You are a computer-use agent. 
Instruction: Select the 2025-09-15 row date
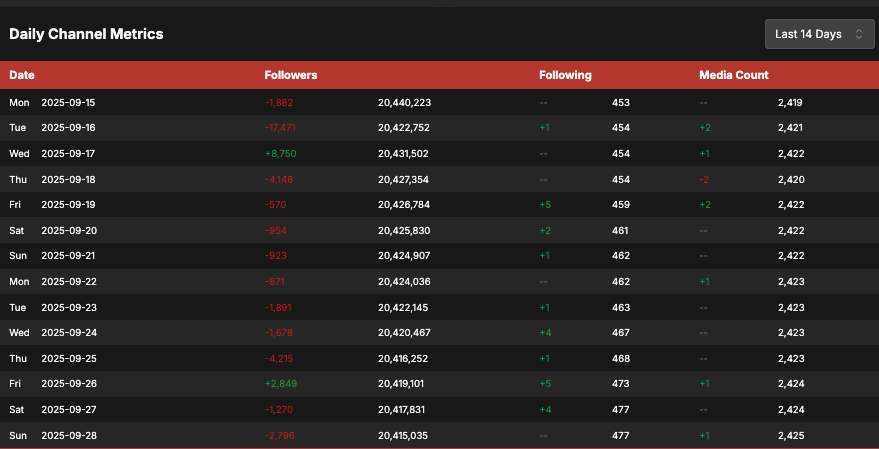pos(68,102)
